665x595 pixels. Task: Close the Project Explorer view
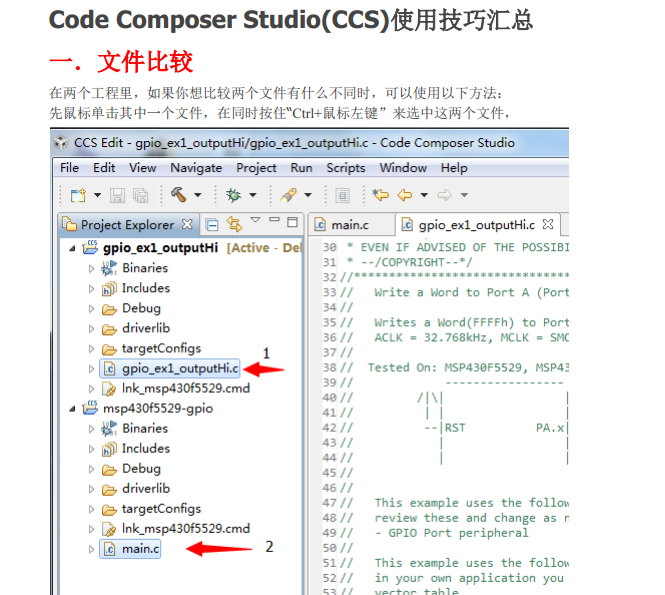click(x=187, y=224)
